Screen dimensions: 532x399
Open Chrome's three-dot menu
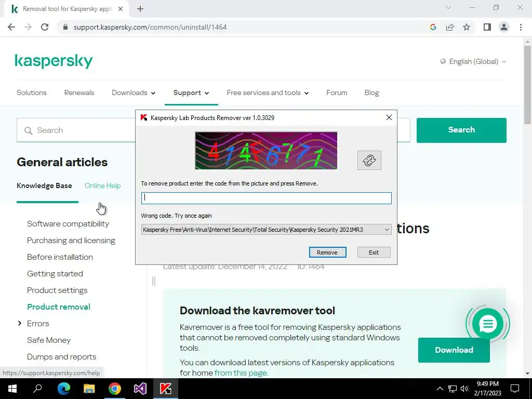tap(521, 27)
